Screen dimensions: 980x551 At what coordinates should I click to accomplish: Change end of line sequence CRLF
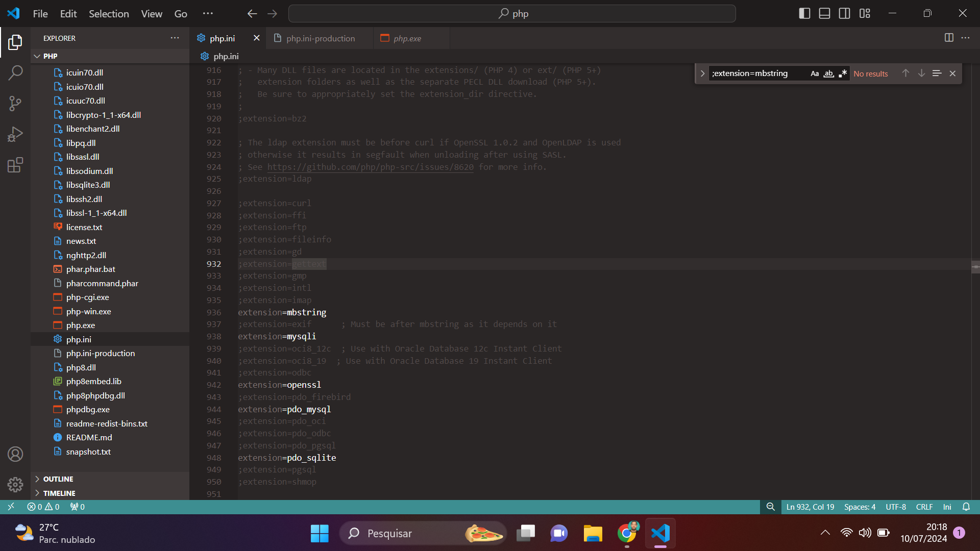click(924, 507)
